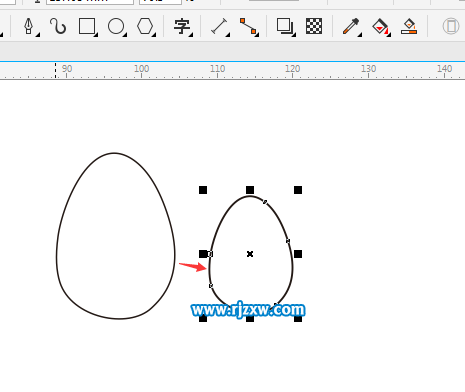Select the Connector tool

tap(248, 26)
